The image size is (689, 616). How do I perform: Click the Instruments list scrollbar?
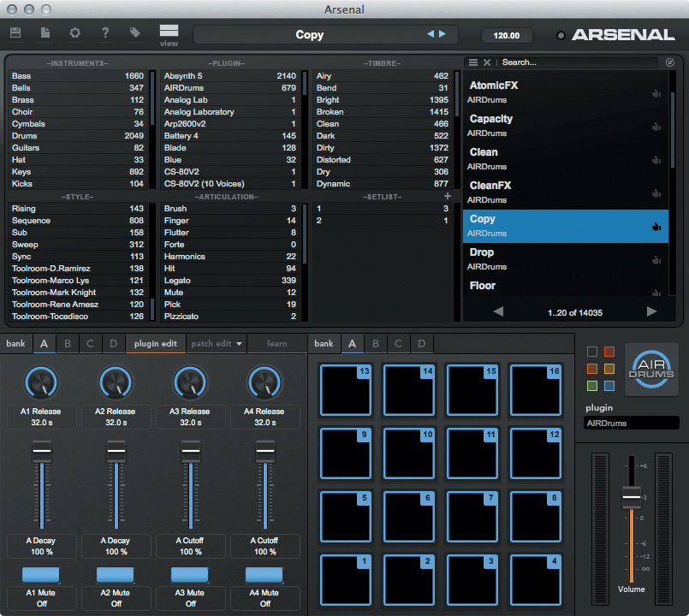tap(152, 98)
